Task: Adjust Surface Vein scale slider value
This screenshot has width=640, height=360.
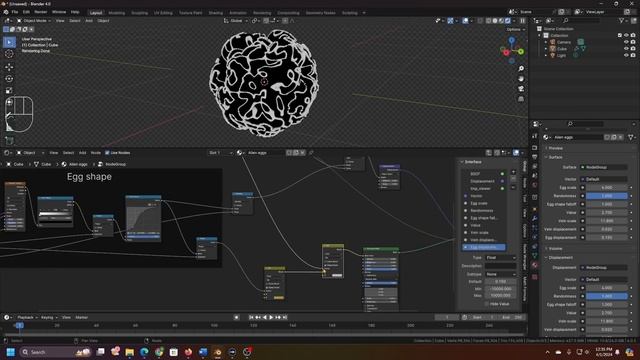Action: coord(607,221)
